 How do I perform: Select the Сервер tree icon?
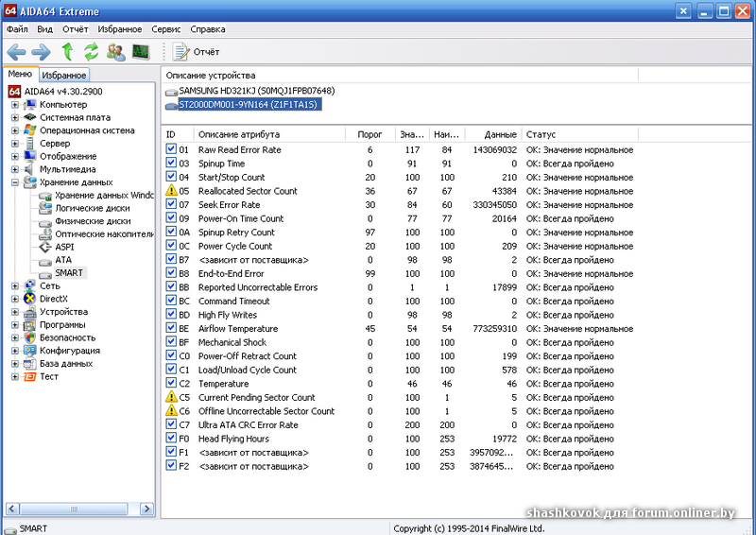[x=30, y=144]
